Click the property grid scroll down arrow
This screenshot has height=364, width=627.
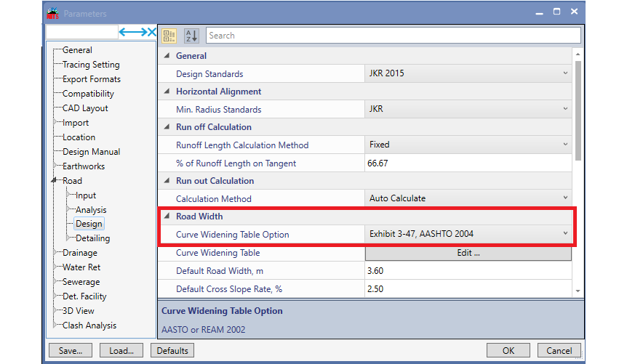[x=578, y=291]
